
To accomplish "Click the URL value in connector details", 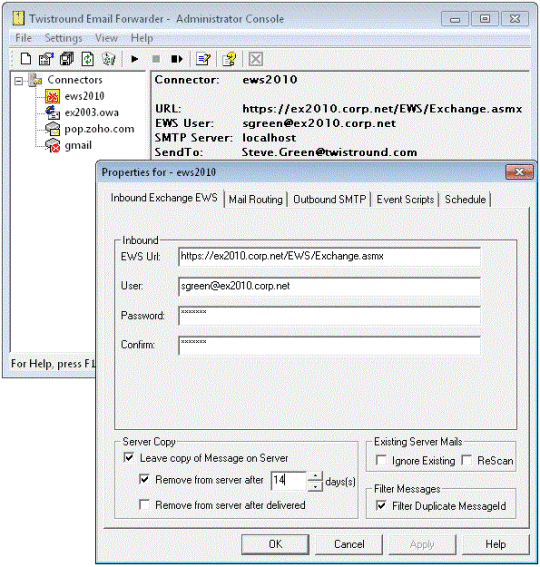I will (x=382, y=109).
